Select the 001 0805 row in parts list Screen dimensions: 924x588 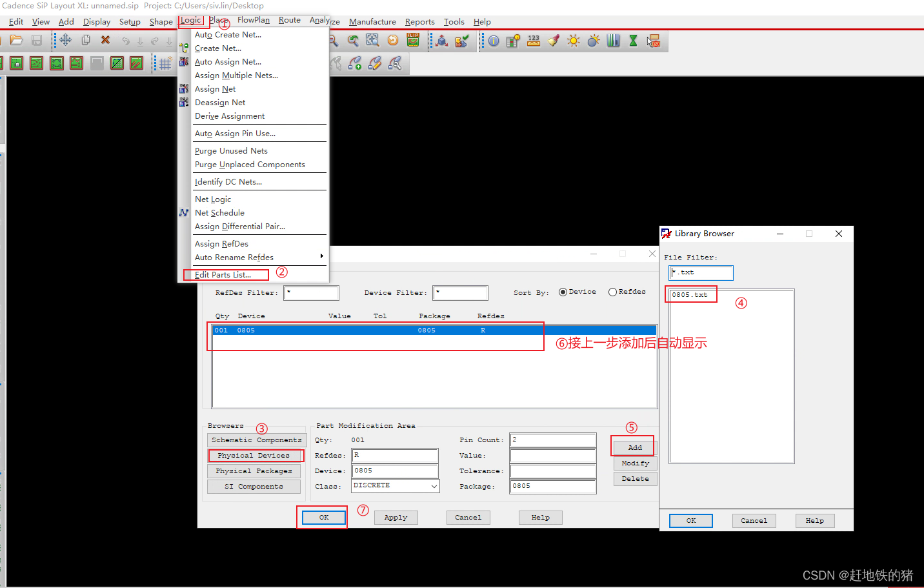(434, 330)
